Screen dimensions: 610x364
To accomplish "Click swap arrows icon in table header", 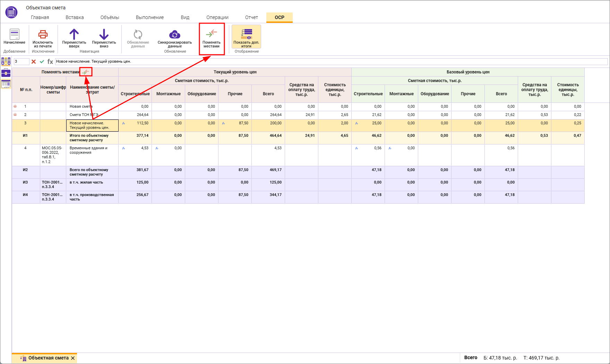I will (x=86, y=72).
